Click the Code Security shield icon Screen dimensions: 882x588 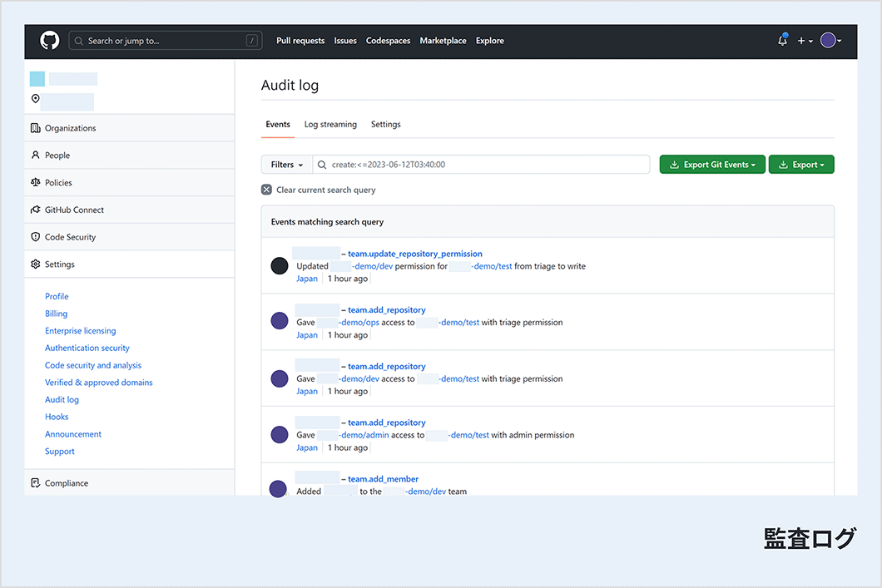[35, 237]
